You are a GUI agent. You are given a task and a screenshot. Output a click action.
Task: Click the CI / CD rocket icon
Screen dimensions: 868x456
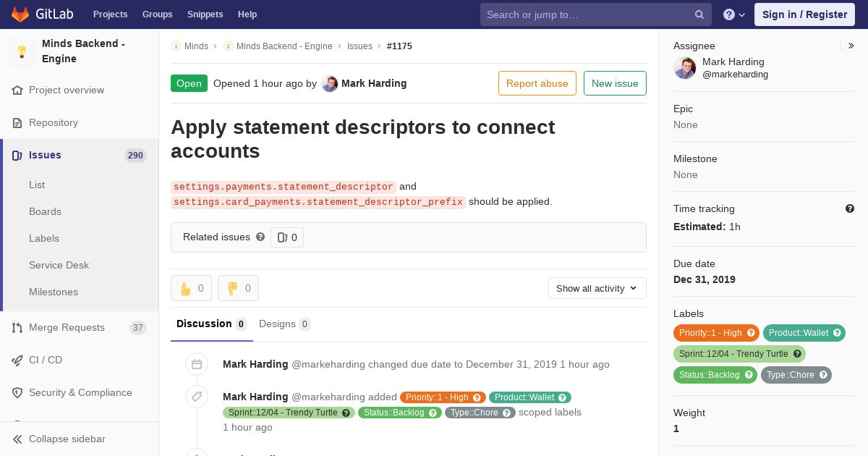pyautogui.click(x=17, y=360)
